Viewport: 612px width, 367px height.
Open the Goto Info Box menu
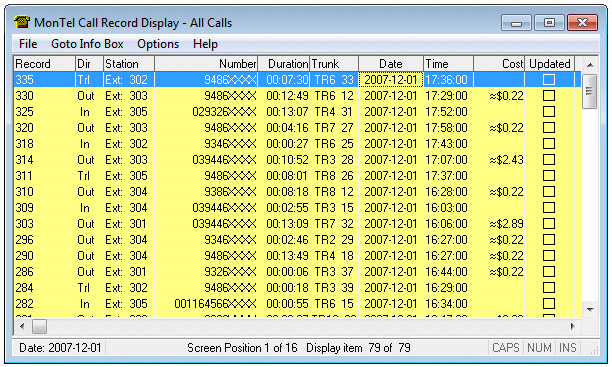pos(87,44)
